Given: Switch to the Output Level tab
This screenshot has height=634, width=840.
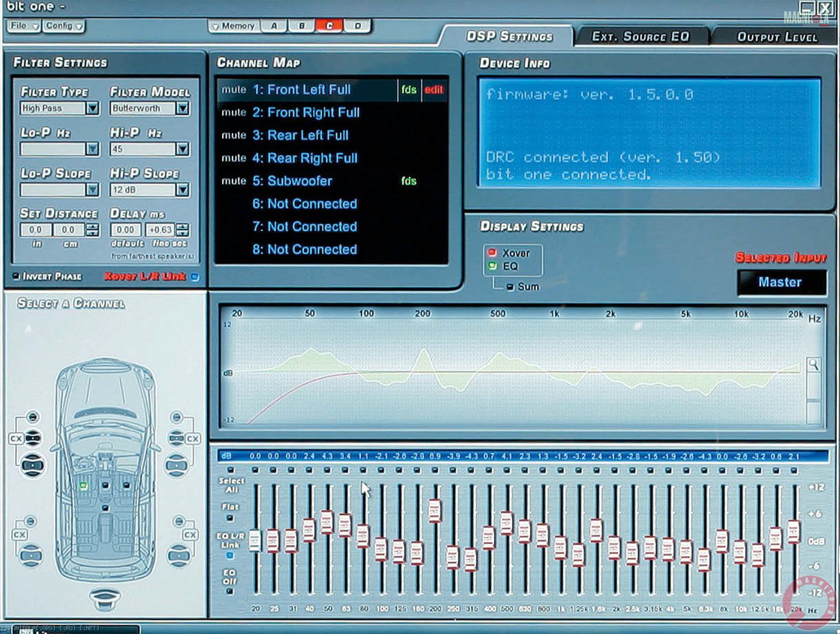Looking at the screenshot, I should click(777, 37).
